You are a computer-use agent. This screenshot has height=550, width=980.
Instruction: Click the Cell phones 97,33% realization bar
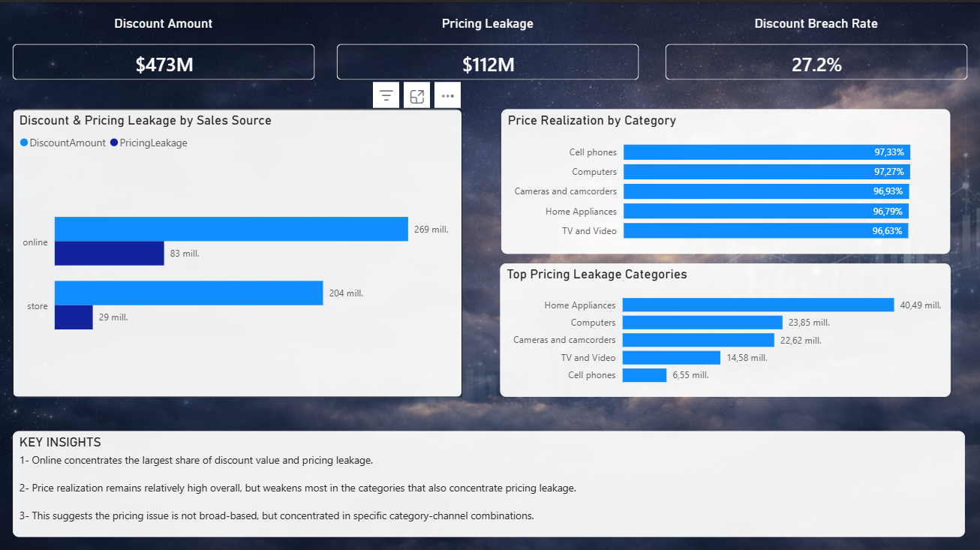tap(765, 152)
